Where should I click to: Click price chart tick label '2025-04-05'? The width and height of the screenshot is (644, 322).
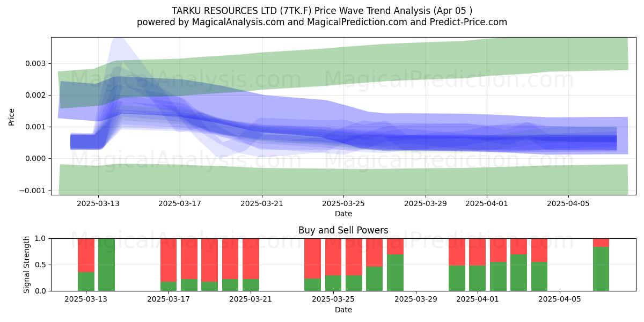point(569,203)
